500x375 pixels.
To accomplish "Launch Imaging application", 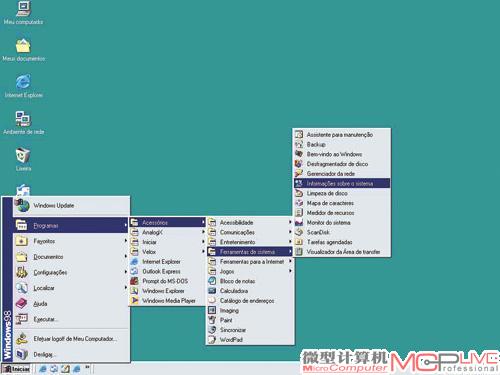I will [250, 310].
